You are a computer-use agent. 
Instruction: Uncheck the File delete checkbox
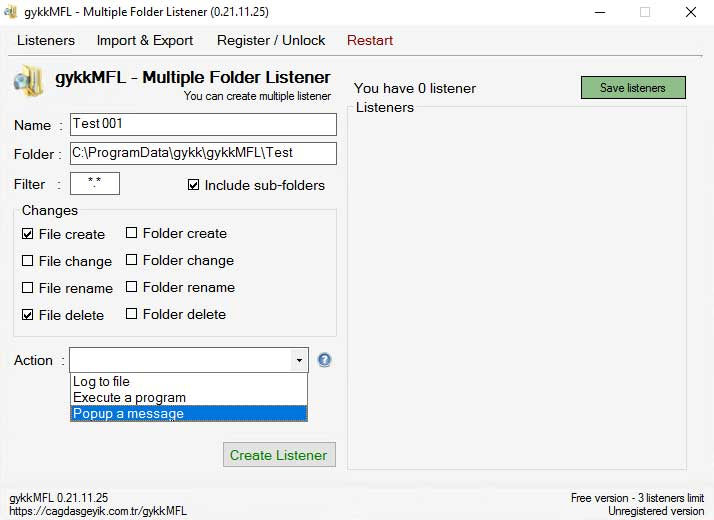click(x=28, y=315)
